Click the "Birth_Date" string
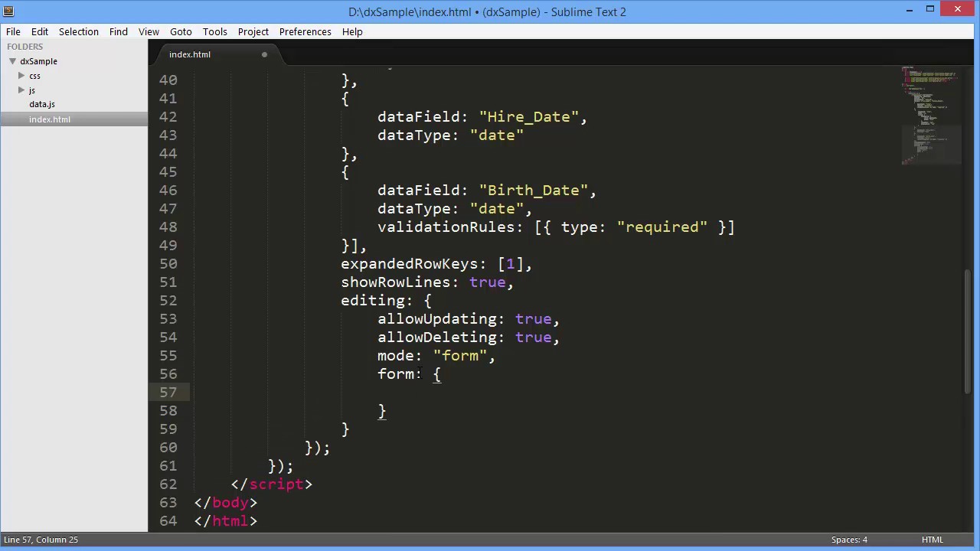Screen dimensions: 980x551 coord(533,191)
